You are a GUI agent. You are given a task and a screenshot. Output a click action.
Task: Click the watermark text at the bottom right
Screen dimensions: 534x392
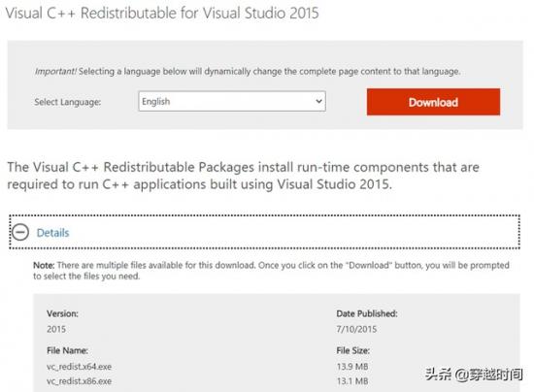click(x=474, y=375)
